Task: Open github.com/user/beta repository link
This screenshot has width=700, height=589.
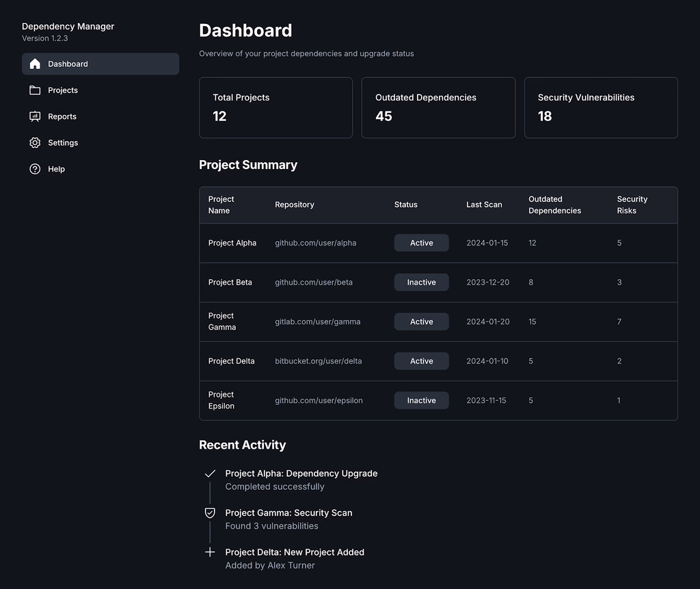Action: pos(314,283)
